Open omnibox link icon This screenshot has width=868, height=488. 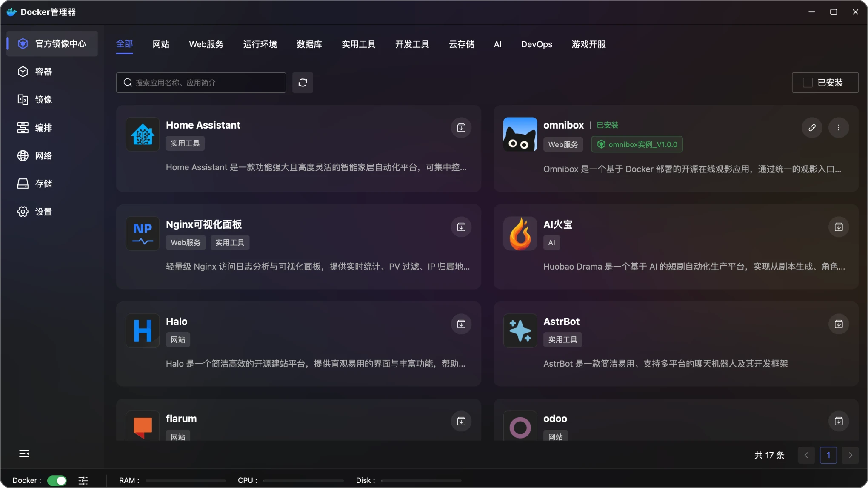point(812,128)
